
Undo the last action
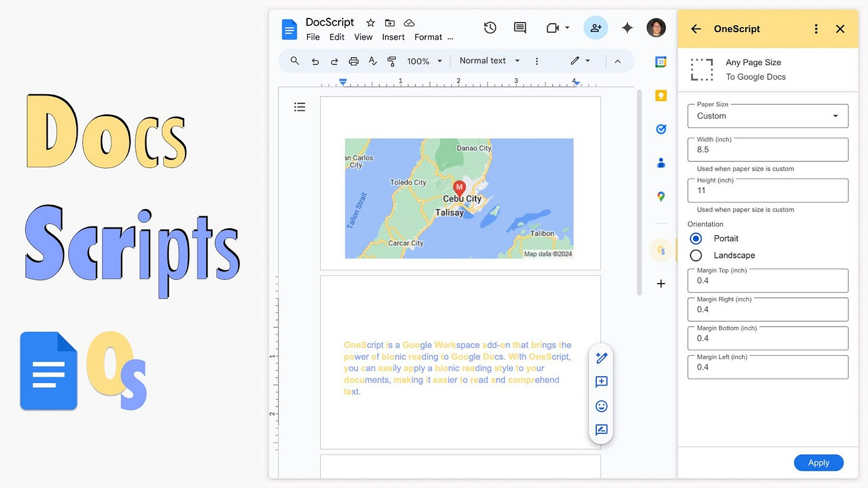coord(315,61)
